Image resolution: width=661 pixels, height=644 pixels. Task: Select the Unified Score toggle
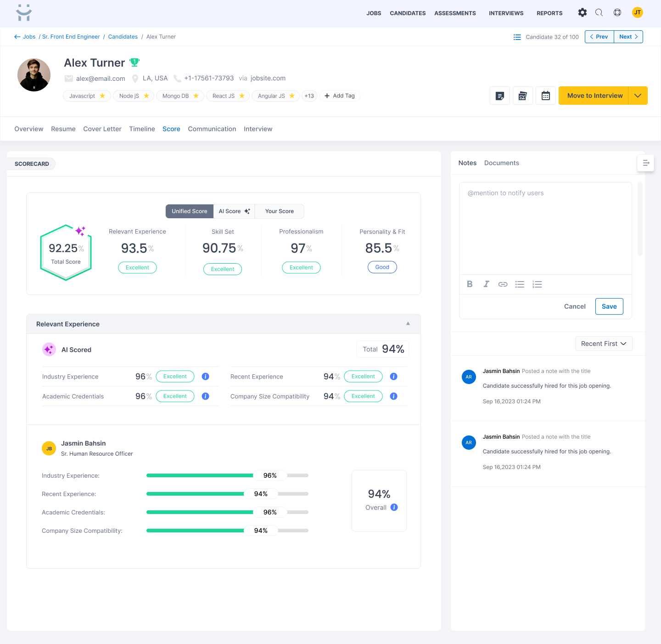(189, 211)
